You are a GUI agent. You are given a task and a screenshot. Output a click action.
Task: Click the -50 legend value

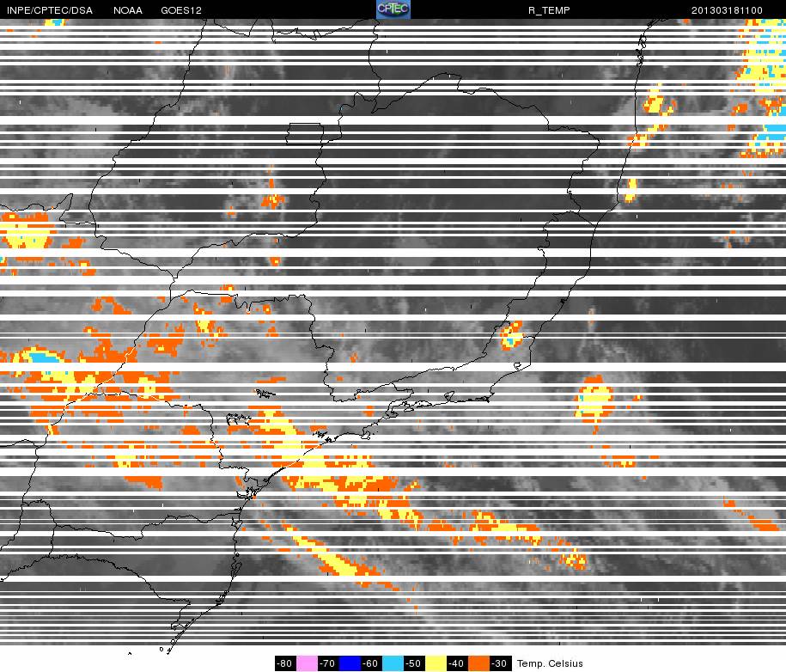[x=414, y=663]
